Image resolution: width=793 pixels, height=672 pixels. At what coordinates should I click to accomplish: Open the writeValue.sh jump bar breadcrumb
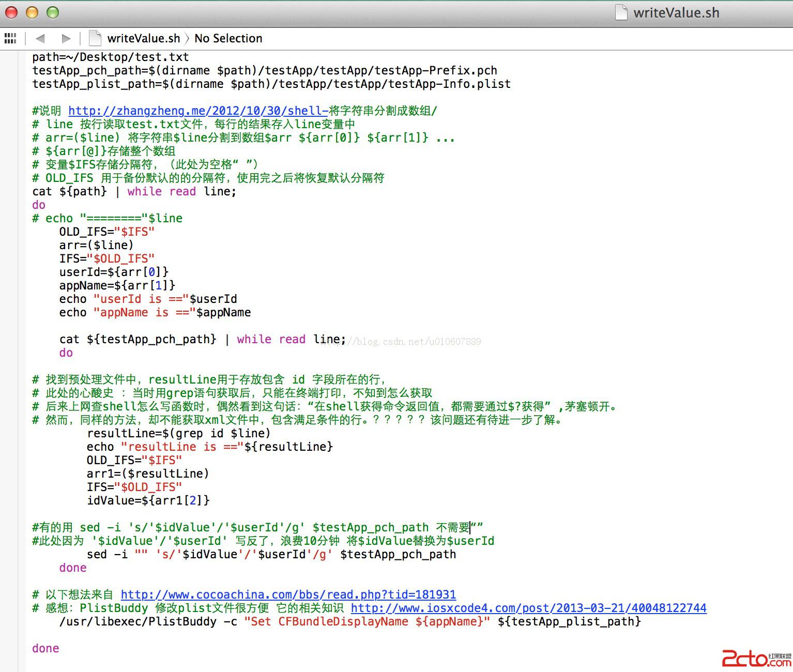[x=143, y=38]
